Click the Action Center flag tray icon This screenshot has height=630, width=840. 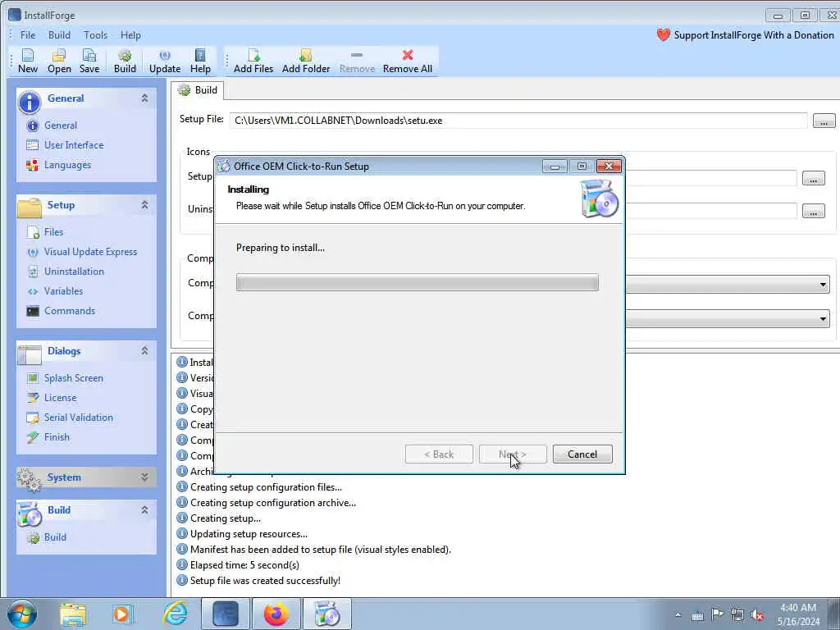(717, 615)
